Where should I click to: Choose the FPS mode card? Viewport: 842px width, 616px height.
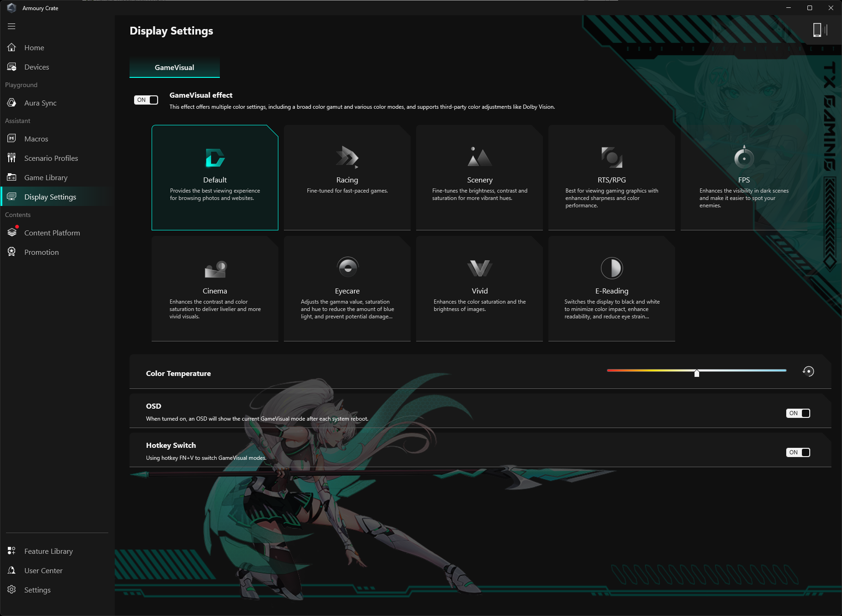point(744,177)
